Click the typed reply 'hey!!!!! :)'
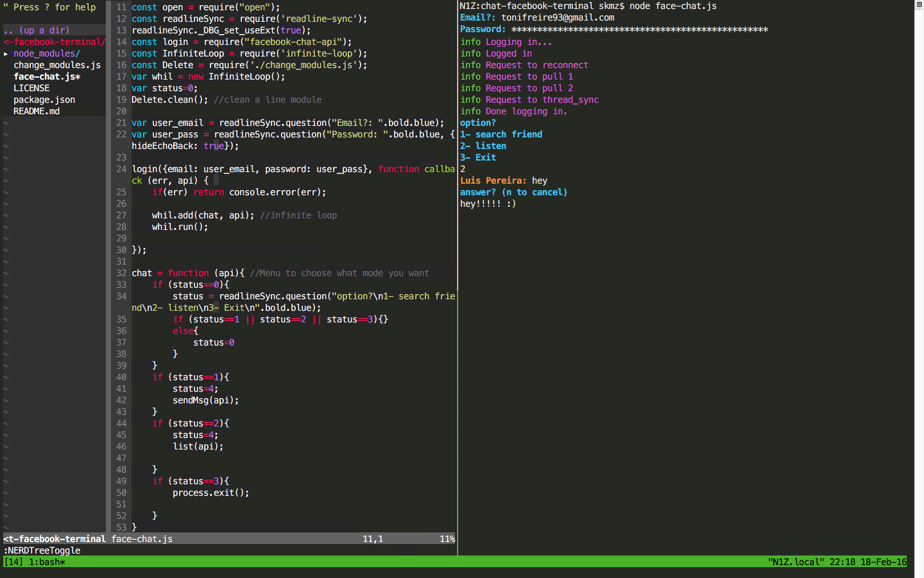 click(488, 204)
